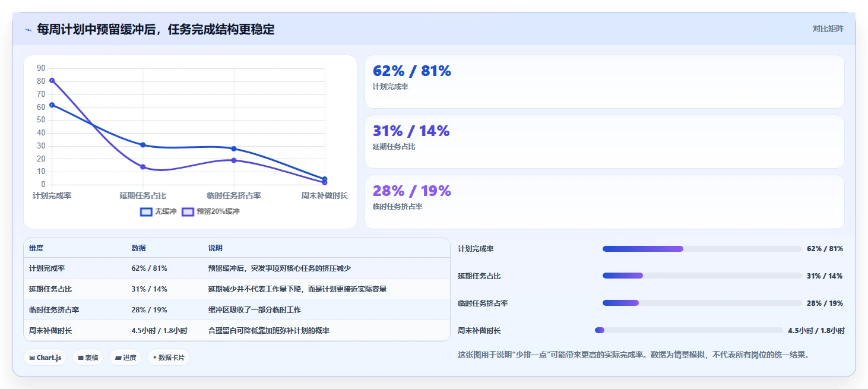
Task: Click the 临时任务挤占率 point at 28 on chart
Action: [x=234, y=148]
